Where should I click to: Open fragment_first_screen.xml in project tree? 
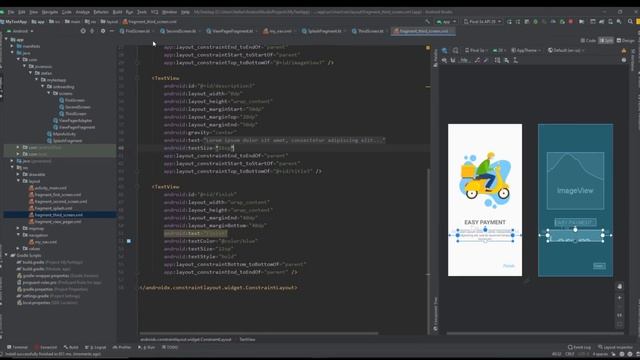coord(55,195)
